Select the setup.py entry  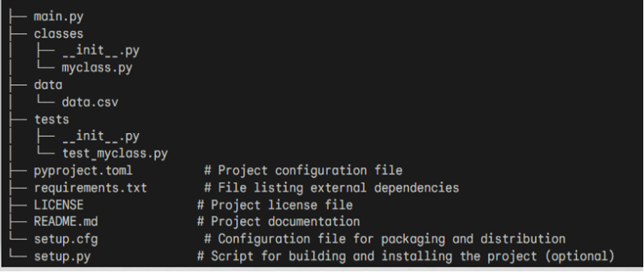pyautogui.click(x=62, y=256)
